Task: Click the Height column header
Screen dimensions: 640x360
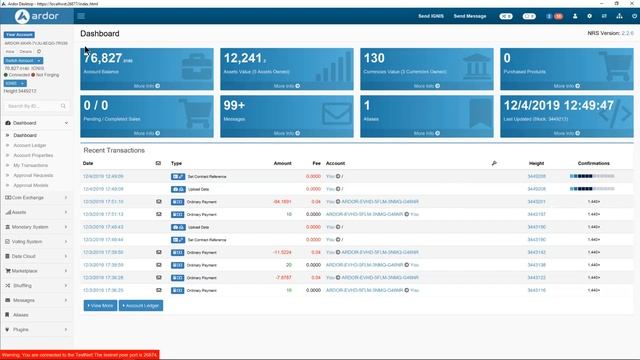Action: (536, 163)
